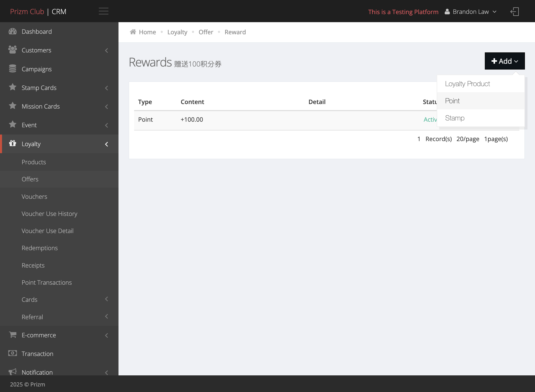This screenshot has height=392, width=535.
Task: Click the E-commerce cart icon
Action: coord(13,335)
